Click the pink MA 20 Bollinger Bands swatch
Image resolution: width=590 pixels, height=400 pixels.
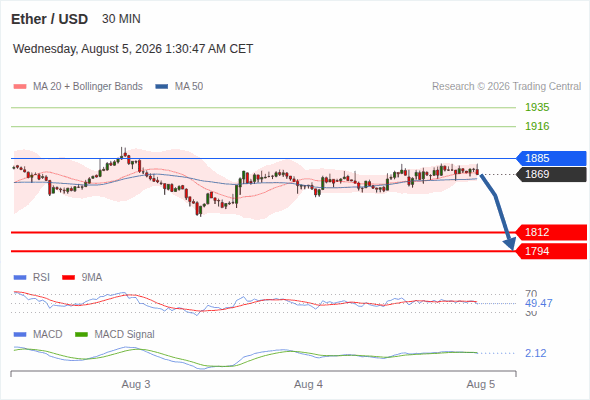click(20, 87)
